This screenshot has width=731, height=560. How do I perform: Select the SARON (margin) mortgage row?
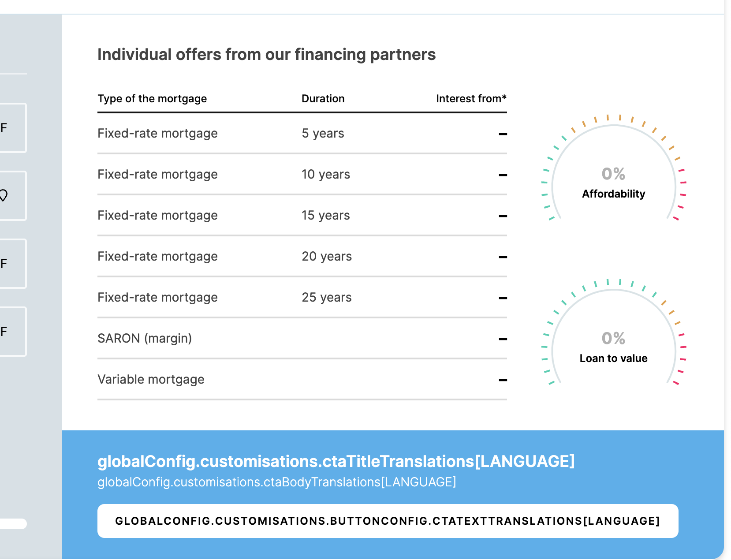302,339
